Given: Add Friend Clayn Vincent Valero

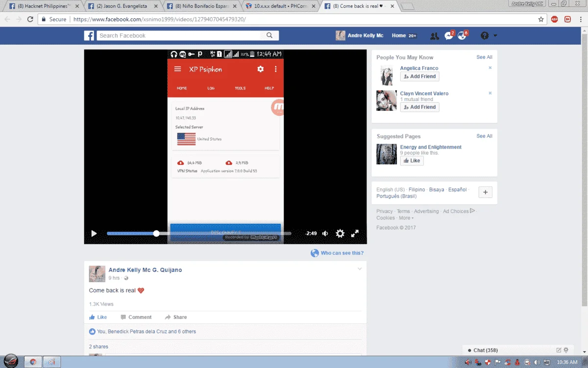Looking at the screenshot, I should pyautogui.click(x=419, y=107).
